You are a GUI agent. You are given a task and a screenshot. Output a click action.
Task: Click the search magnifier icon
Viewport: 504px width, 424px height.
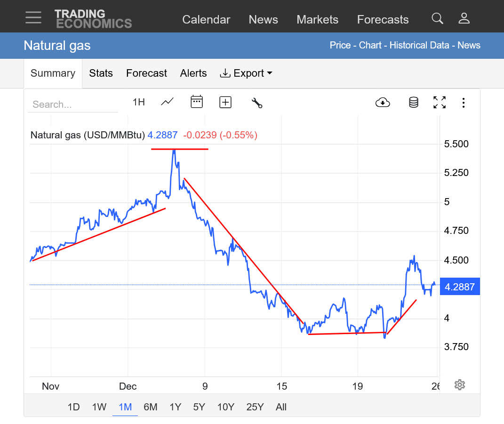437,18
